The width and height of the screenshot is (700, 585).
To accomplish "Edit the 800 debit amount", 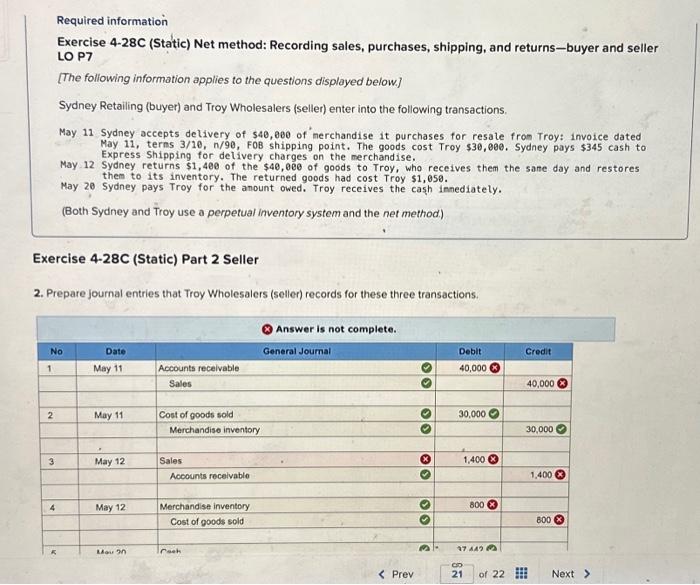I will point(476,505).
